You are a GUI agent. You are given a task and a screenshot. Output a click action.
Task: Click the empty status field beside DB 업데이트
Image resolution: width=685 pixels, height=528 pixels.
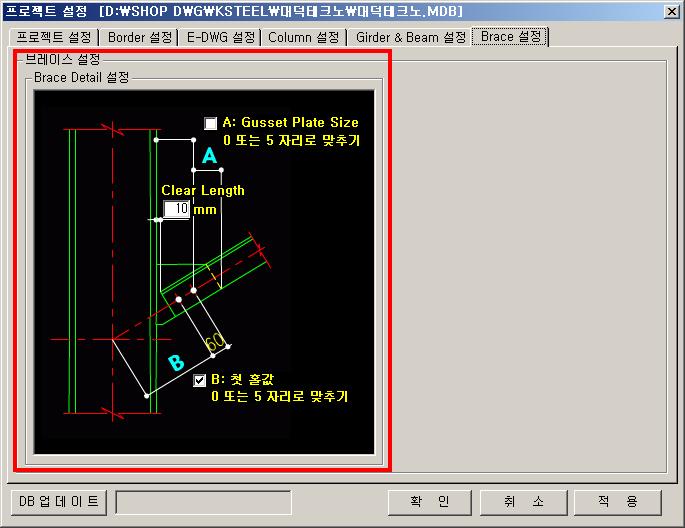tap(204, 502)
